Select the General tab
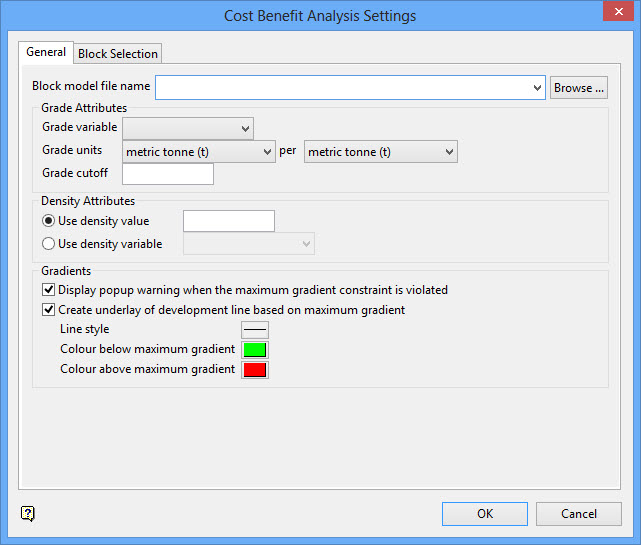This screenshot has width=641, height=545. pyautogui.click(x=46, y=52)
